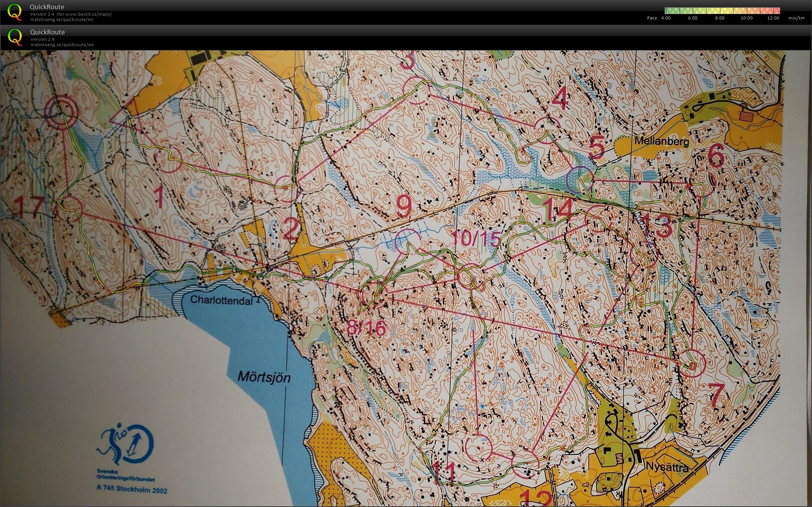Click the A 745 Stockholm 2002 text
The height and width of the screenshot is (507, 812).
(132, 489)
